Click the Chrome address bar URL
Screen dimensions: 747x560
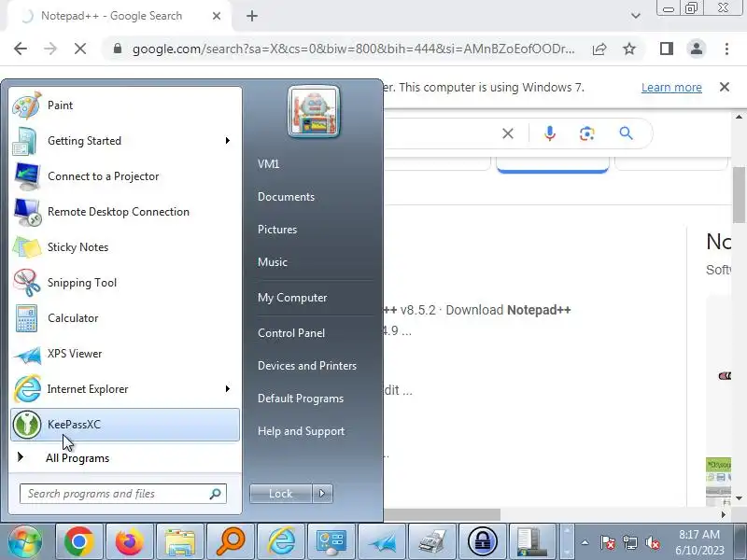[x=354, y=49]
